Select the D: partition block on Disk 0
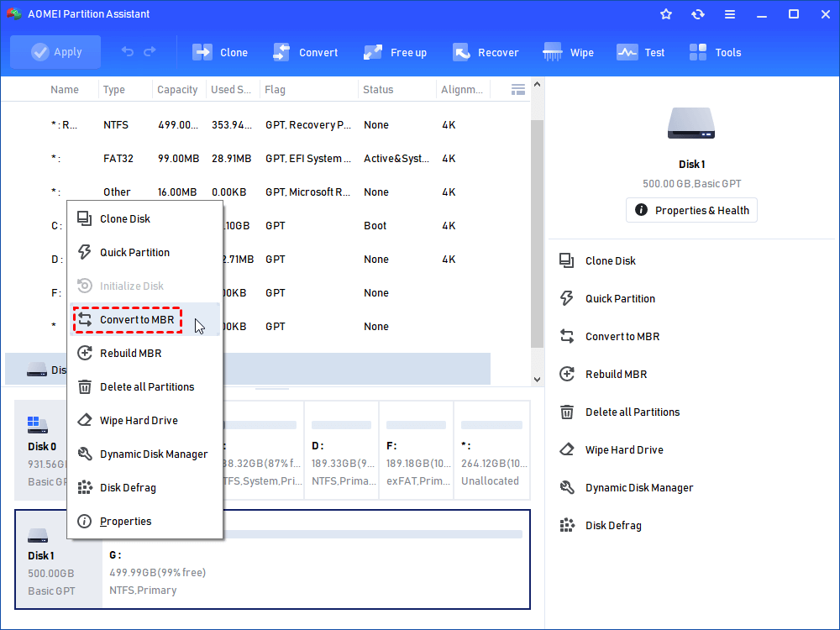Viewport: 840px width, 630px height. click(341, 450)
